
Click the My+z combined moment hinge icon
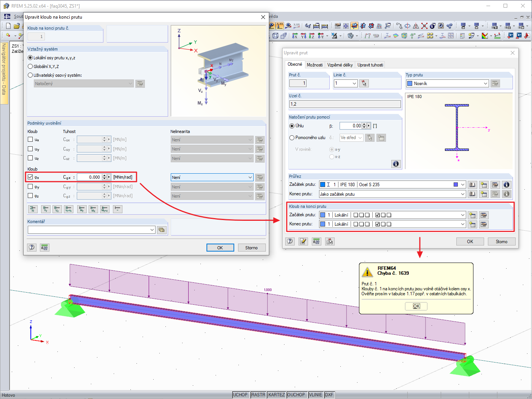pos(105,209)
